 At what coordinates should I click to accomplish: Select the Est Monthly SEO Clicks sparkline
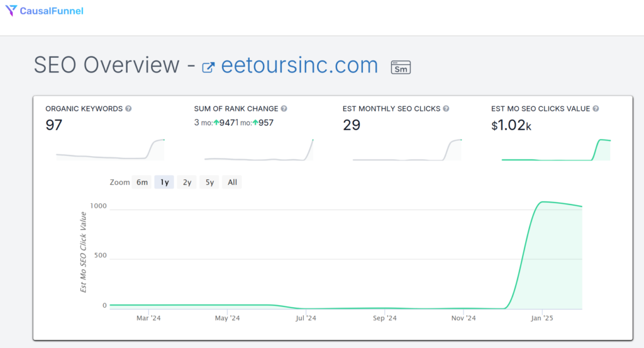[x=407, y=150]
